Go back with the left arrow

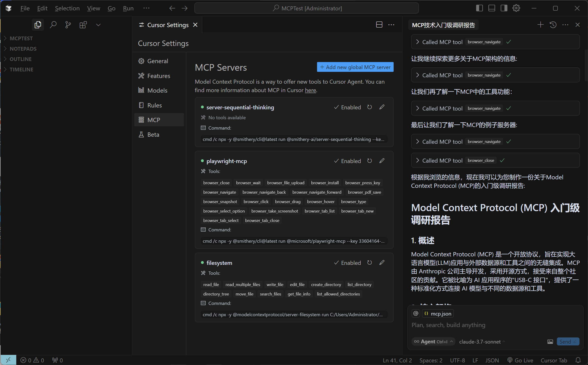pyautogui.click(x=172, y=8)
